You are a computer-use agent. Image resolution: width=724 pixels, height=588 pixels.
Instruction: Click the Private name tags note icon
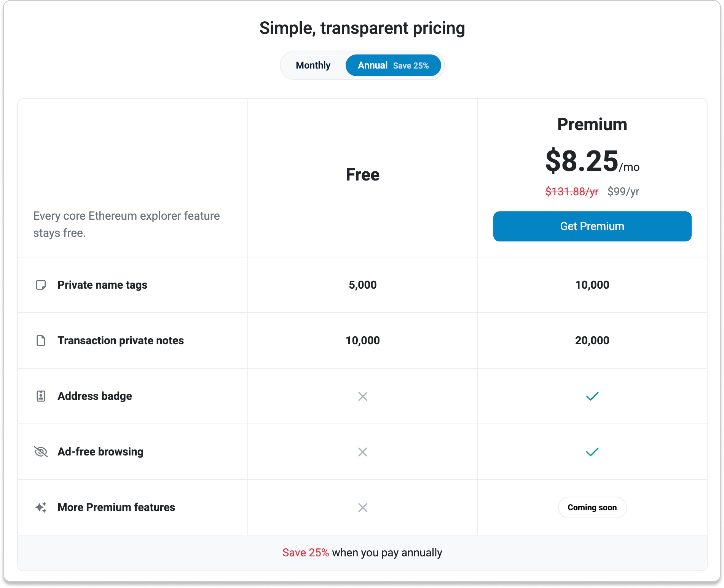(x=41, y=285)
